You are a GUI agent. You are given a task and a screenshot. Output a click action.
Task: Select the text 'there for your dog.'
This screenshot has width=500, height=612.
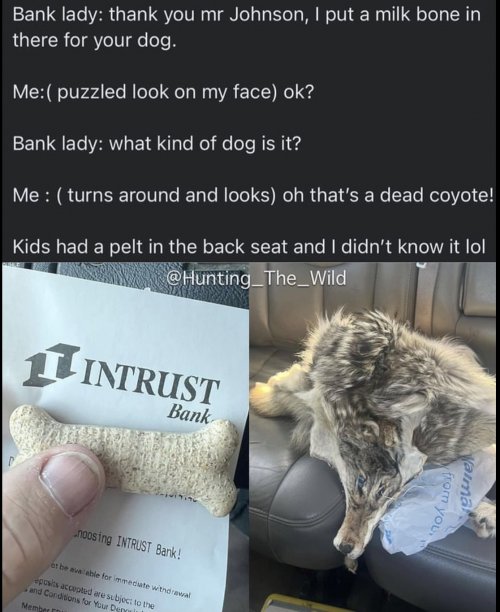94,41
